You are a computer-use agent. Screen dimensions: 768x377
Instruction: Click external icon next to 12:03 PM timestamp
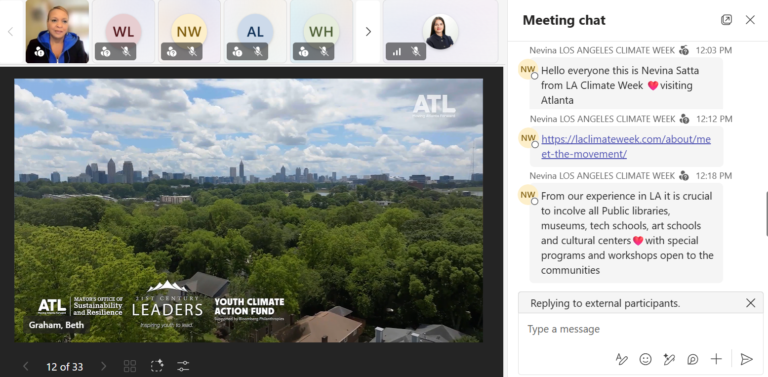pos(684,50)
